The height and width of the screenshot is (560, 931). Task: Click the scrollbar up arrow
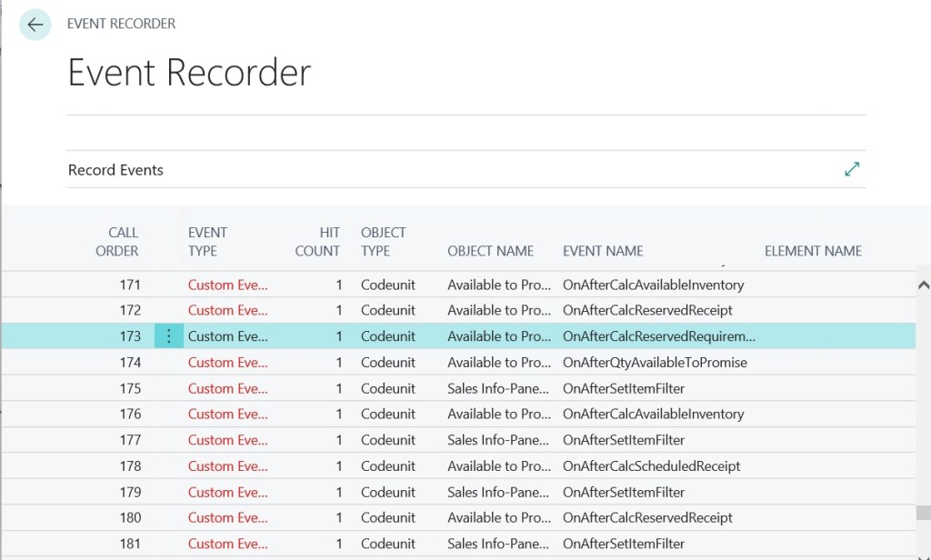(x=924, y=285)
